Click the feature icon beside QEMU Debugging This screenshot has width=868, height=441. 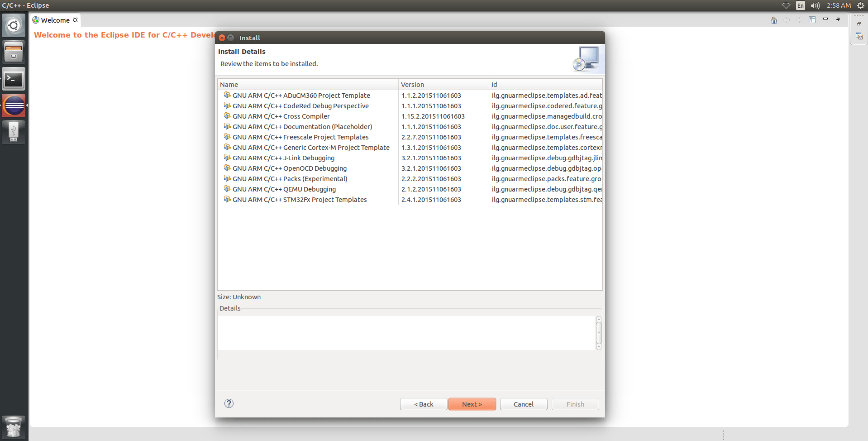pyautogui.click(x=227, y=189)
